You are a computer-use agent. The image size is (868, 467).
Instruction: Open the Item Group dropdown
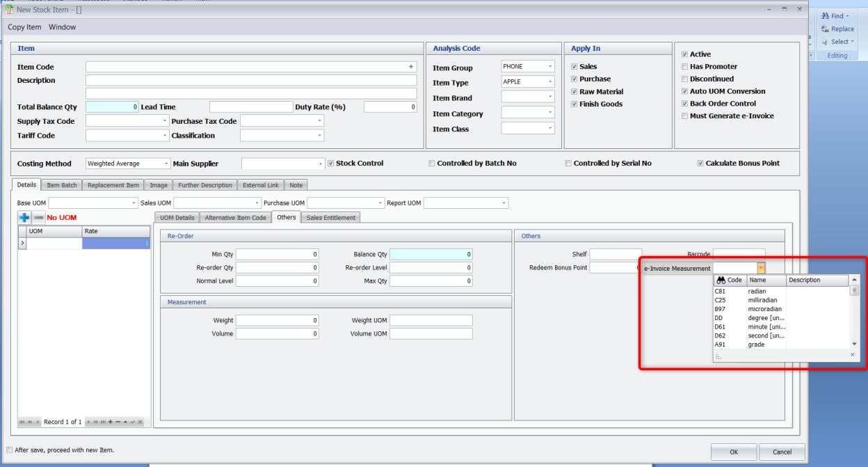pos(550,67)
